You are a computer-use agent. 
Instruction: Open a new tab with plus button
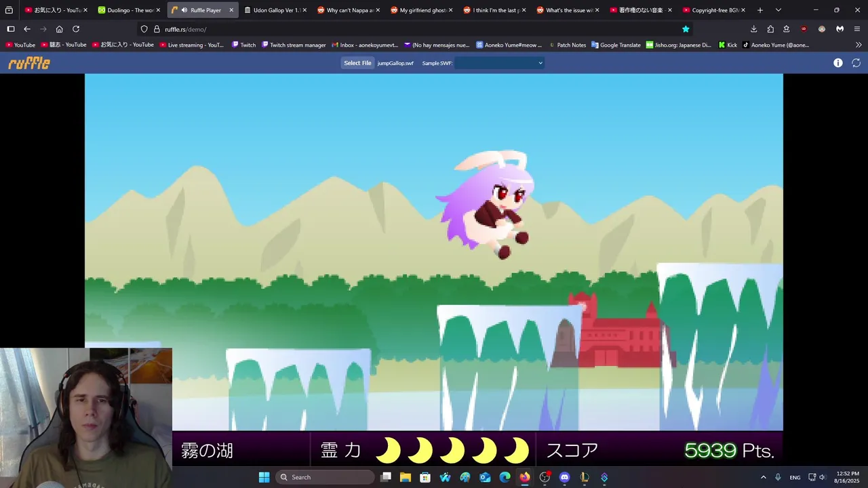click(760, 10)
